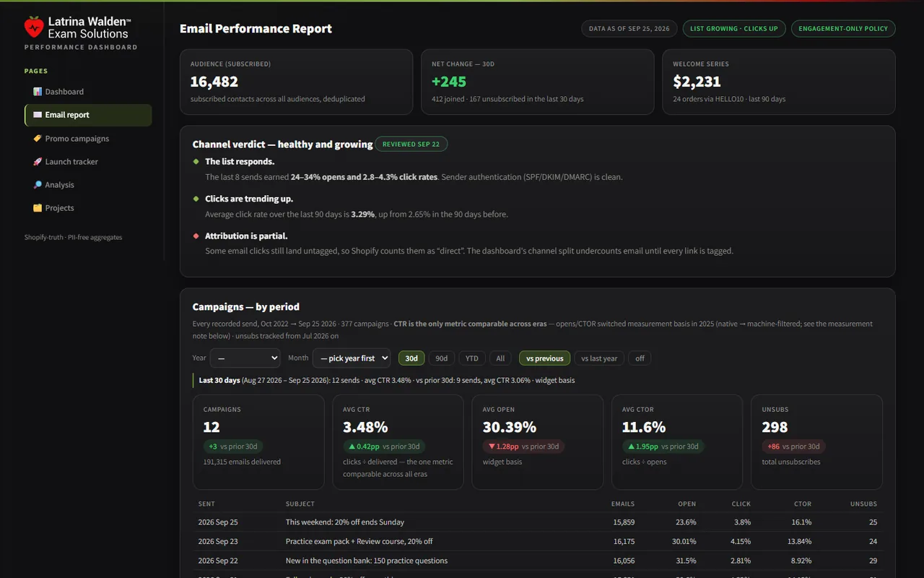Click the SENT column header

pos(206,504)
